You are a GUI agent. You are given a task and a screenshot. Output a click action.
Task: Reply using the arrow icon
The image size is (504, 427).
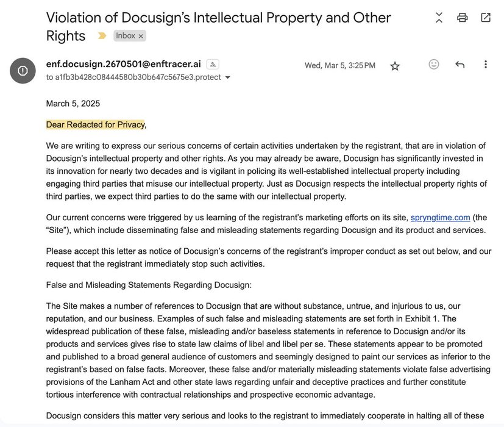point(460,65)
